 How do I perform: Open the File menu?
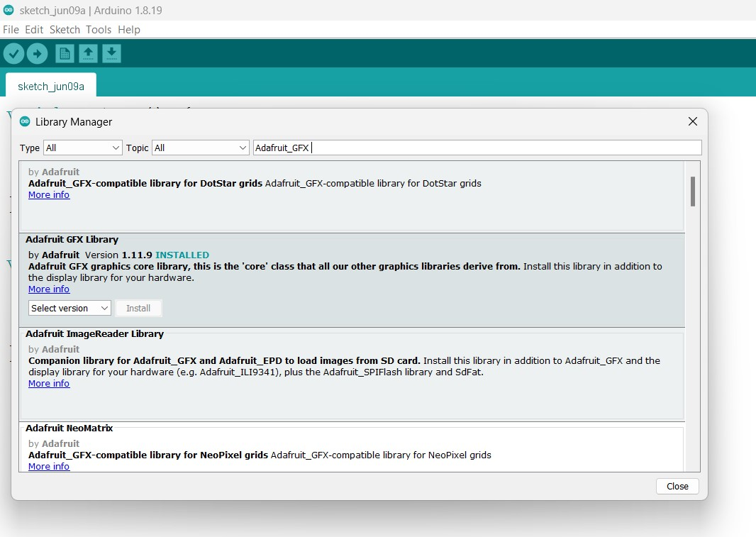[11, 30]
